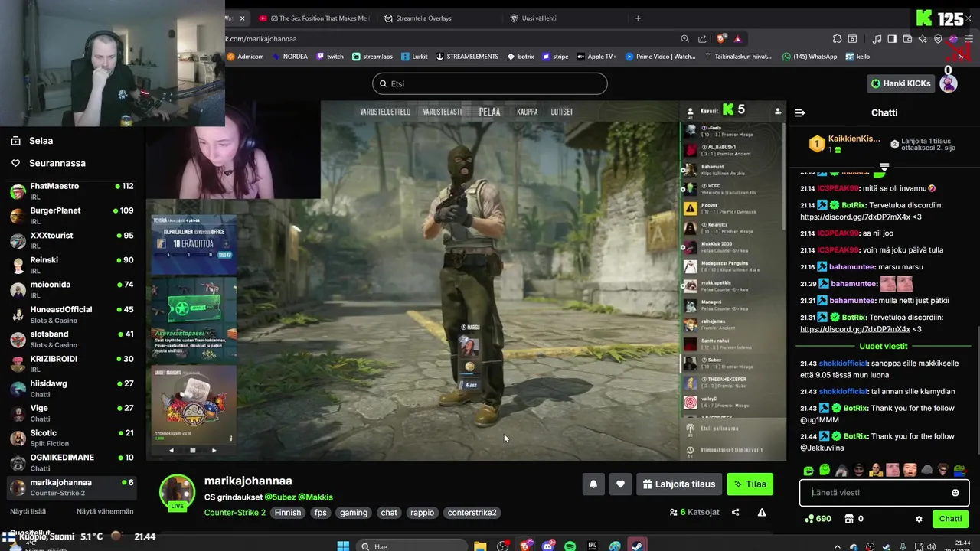The height and width of the screenshot is (551, 980).
Task: Open the STREAMELEMENTS bookmark
Action: pyautogui.click(x=466, y=57)
